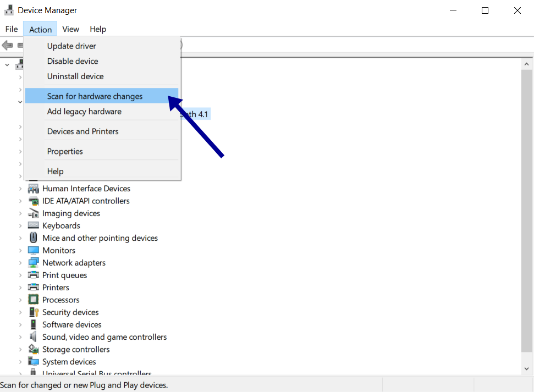Click Update driver in the Action menu

pyautogui.click(x=72, y=46)
